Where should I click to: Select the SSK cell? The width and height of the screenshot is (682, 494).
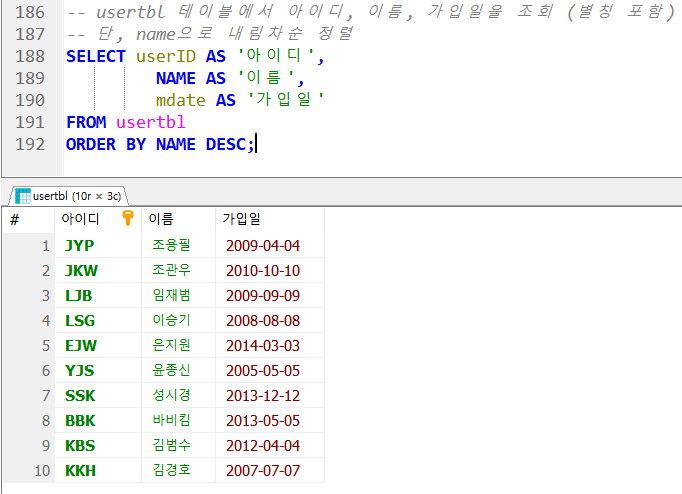pyautogui.click(x=98, y=395)
